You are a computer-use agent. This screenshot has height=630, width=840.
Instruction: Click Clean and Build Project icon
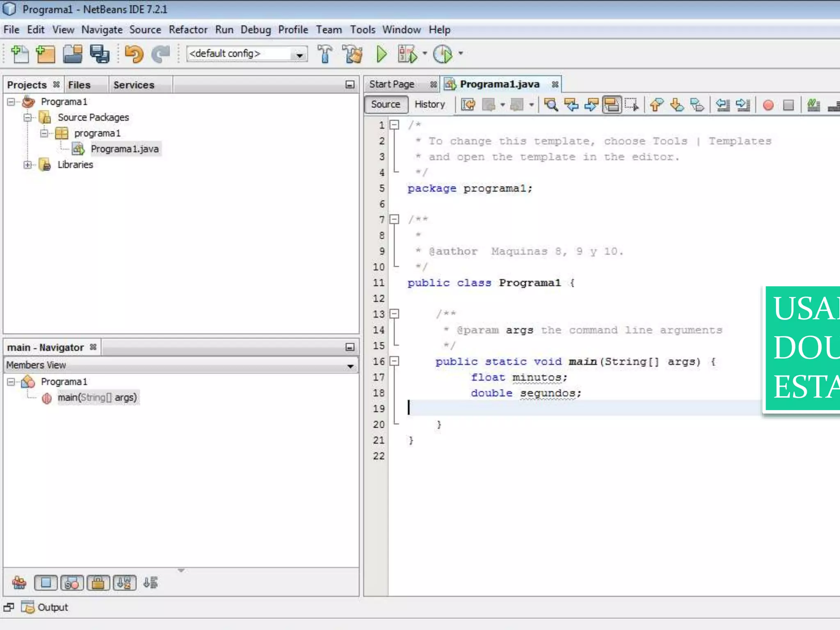[x=352, y=54]
